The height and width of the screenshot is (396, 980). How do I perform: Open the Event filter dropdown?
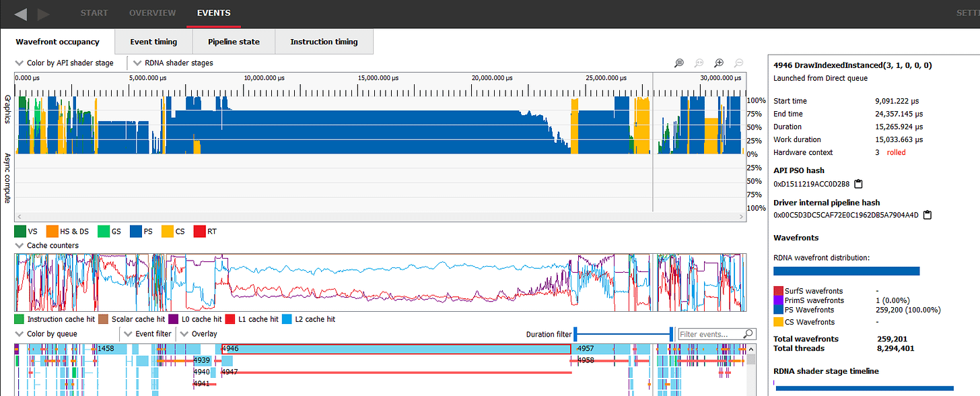pos(148,333)
